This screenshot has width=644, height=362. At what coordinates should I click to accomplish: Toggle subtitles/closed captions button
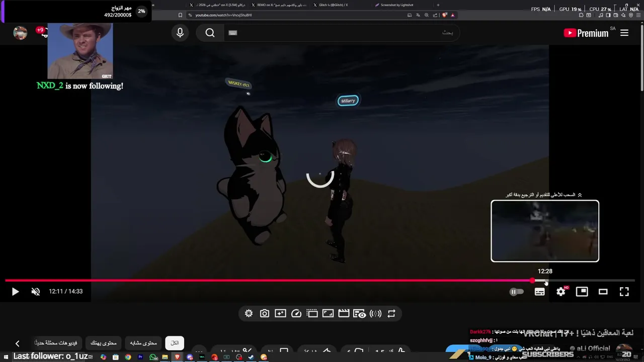[539, 292]
